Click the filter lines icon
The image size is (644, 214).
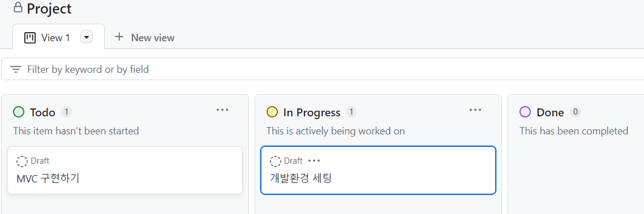tap(16, 69)
